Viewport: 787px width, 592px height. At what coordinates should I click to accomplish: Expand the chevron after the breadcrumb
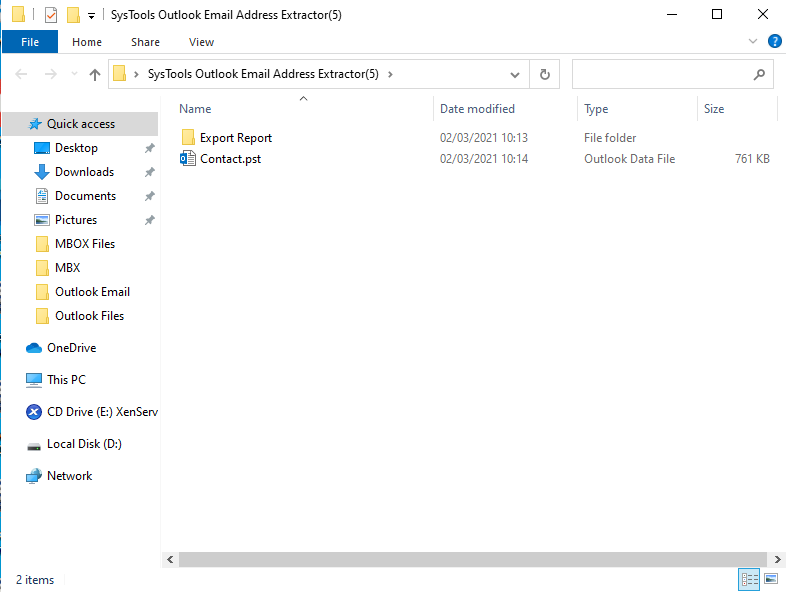point(390,74)
